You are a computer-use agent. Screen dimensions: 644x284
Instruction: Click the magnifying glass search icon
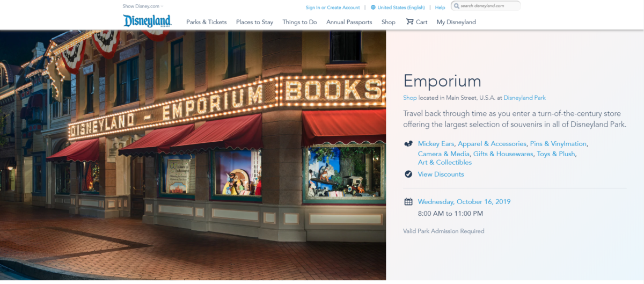click(456, 6)
